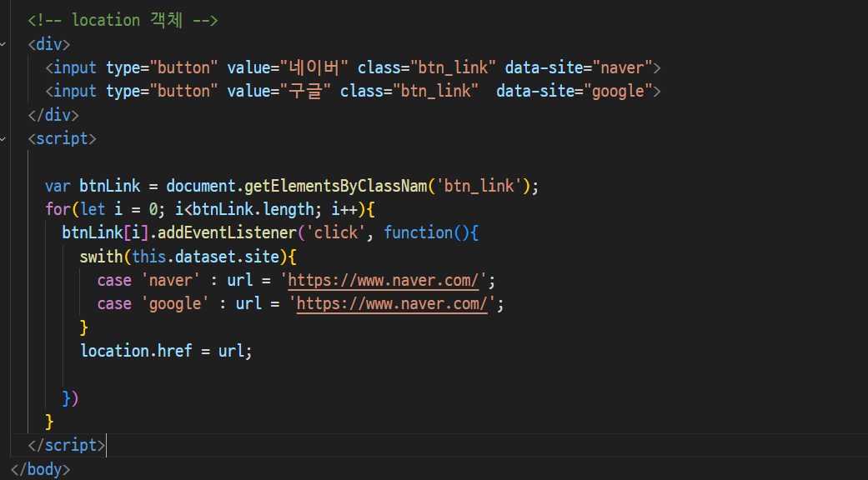This screenshot has height=480, width=868.
Task: Click 'this.dataset.site' expression
Action: click(205, 257)
